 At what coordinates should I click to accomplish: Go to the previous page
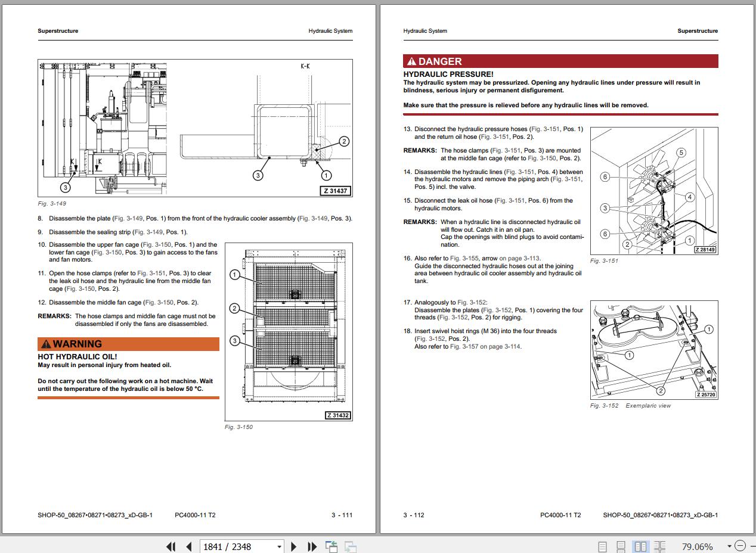(x=189, y=546)
